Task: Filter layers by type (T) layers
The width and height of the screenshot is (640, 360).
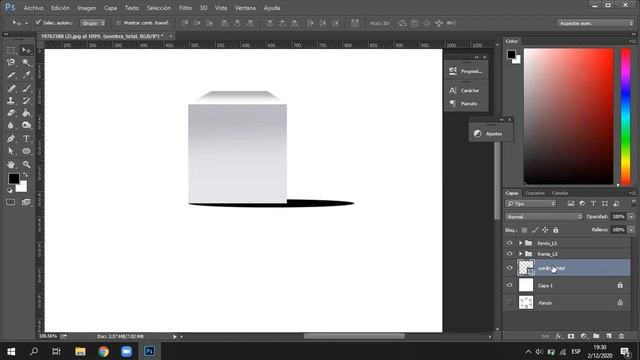Action: coord(593,204)
